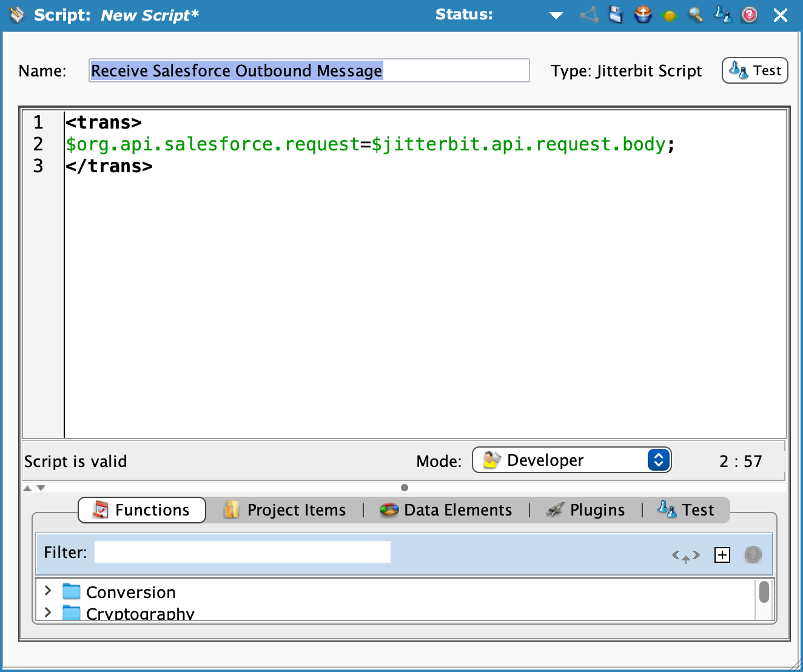Switch to the Data Elements tab
The image size is (803, 672).
coord(446,510)
